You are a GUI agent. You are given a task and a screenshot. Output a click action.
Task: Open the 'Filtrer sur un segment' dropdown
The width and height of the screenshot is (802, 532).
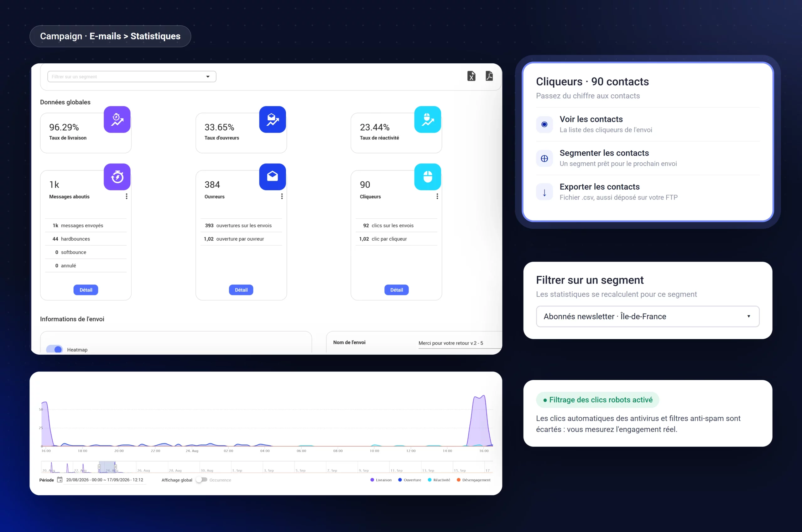coord(132,77)
